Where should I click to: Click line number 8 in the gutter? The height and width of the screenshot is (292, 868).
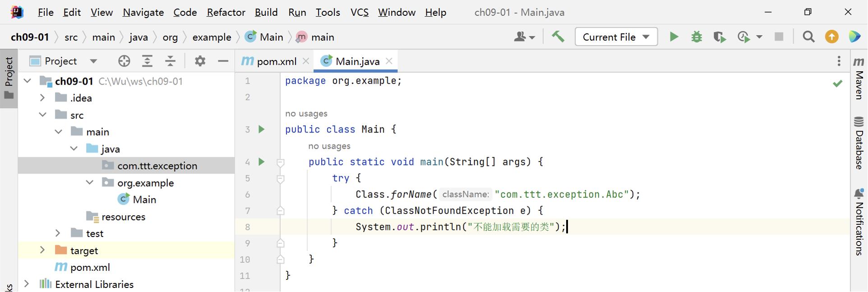[x=247, y=227]
